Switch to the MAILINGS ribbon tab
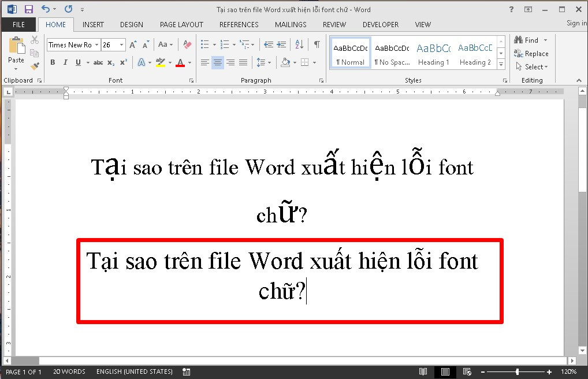588x379 pixels. [290, 24]
